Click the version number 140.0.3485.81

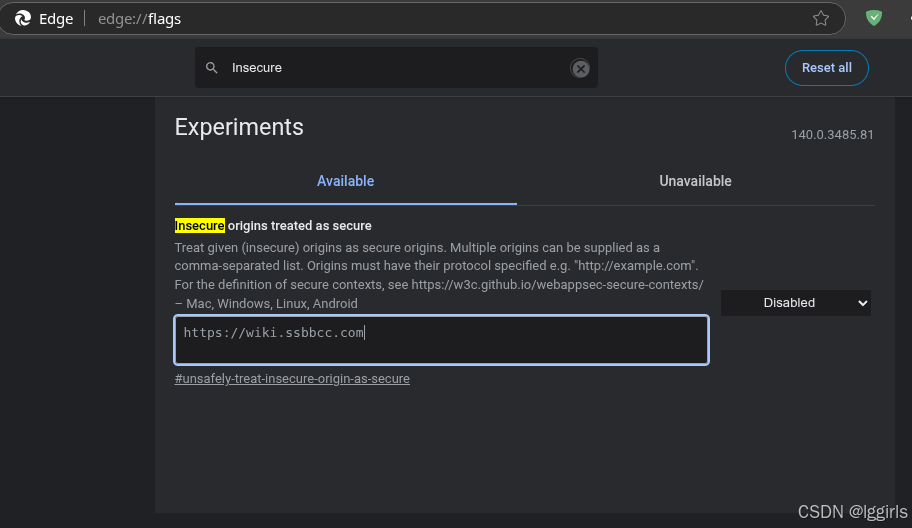832,135
